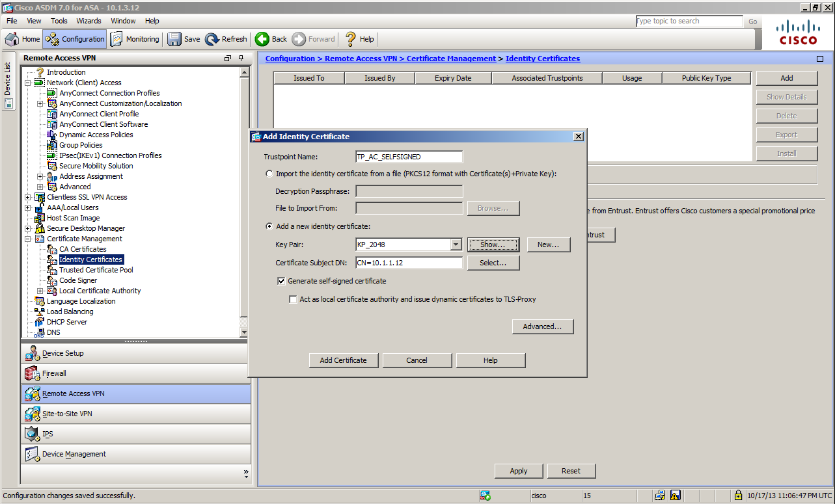Select AnyConnect Client Profile tree item
The image size is (835, 504).
click(x=99, y=114)
